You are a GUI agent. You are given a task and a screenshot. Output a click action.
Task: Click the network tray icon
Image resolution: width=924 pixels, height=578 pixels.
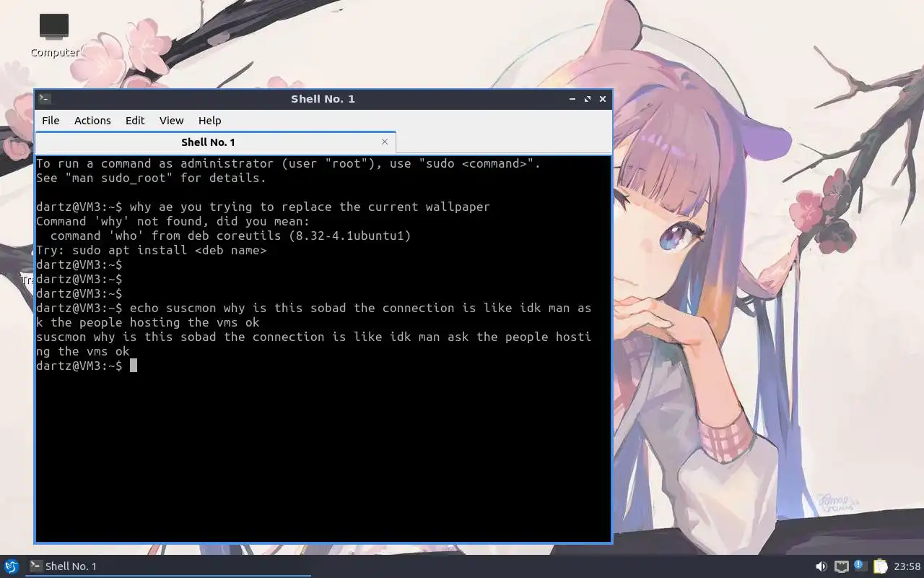click(x=841, y=566)
